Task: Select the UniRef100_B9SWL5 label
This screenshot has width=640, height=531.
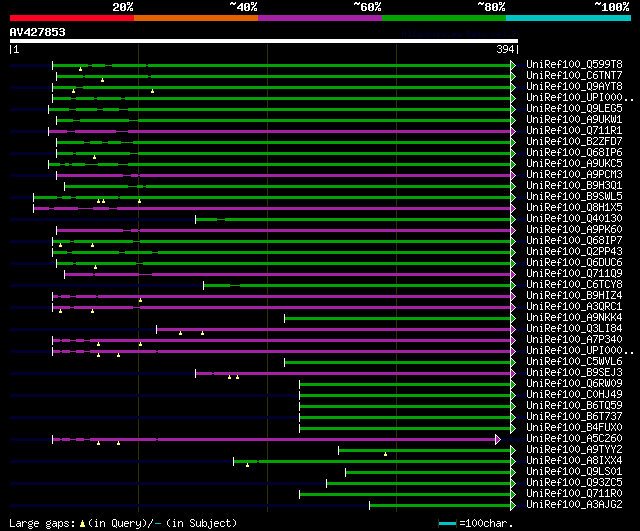Action: point(574,197)
